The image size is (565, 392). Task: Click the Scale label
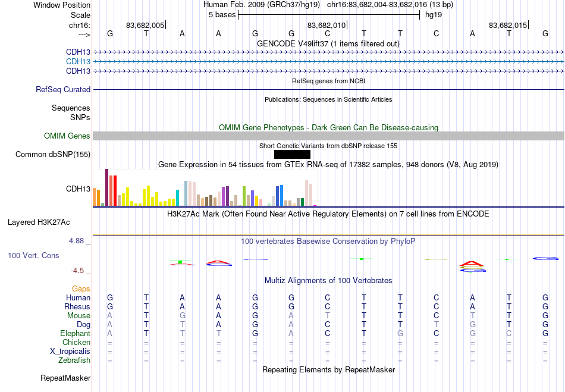(80, 15)
